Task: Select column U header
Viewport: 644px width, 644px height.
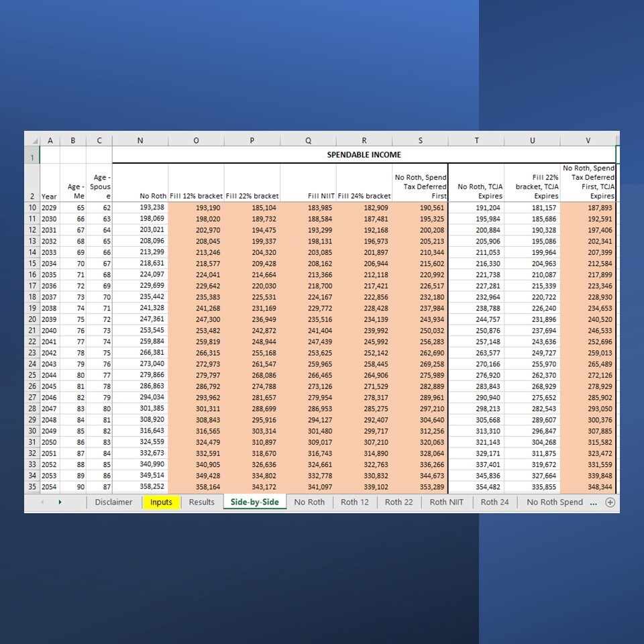Action: click(532, 140)
